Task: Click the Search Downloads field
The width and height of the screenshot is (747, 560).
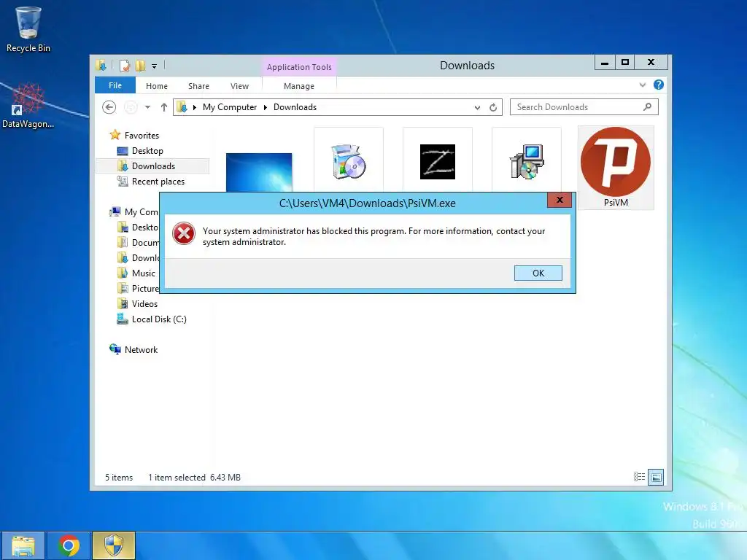Action: tap(584, 107)
